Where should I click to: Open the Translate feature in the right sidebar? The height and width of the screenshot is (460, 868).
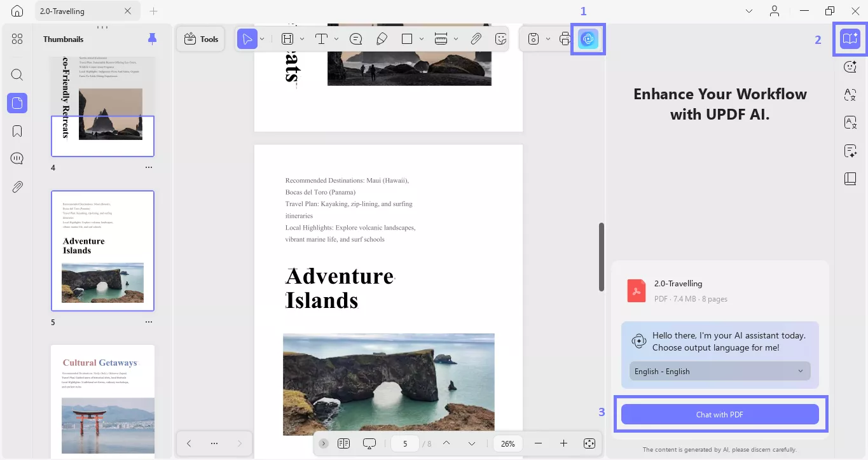click(x=850, y=94)
